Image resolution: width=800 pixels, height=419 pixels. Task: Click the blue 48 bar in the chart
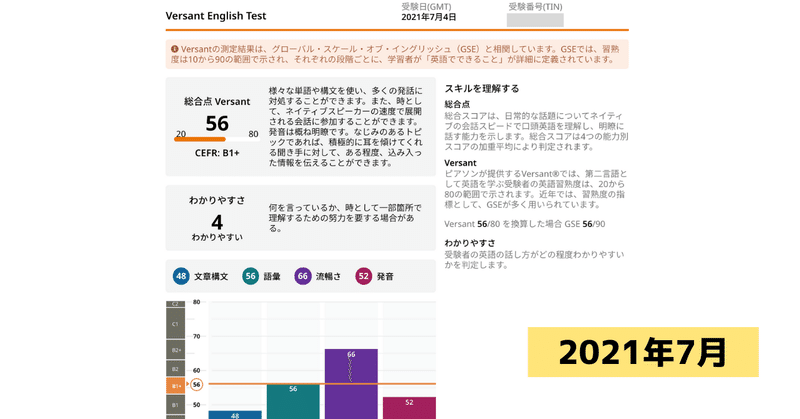tap(235, 415)
